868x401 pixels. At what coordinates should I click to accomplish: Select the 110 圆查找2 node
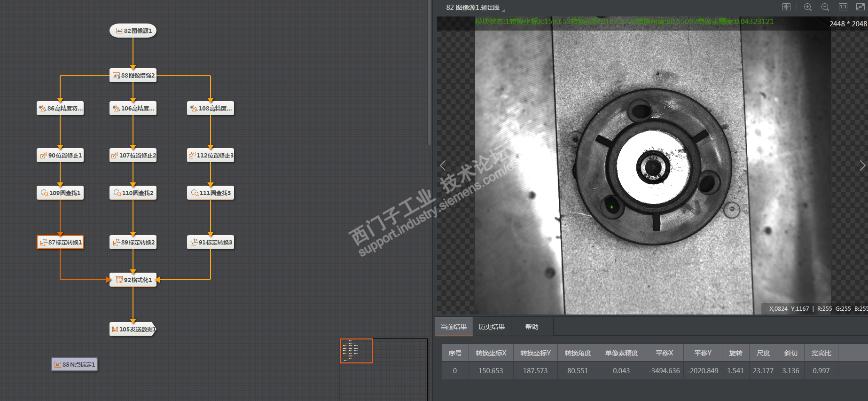click(x=133, y=193)
